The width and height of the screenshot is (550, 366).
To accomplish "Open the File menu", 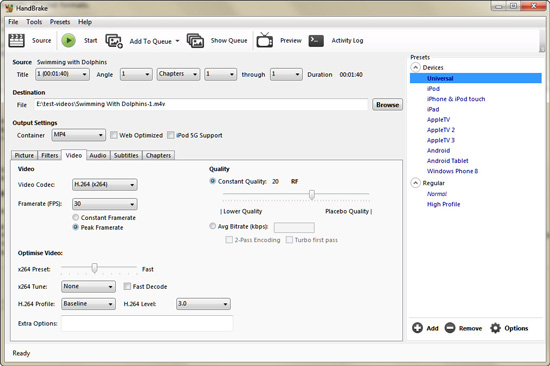I will (13, 22).
